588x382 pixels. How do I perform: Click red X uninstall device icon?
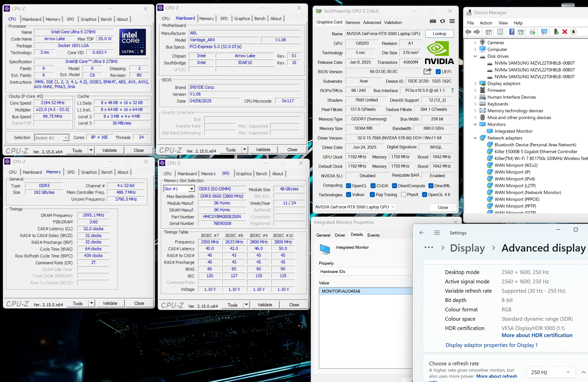pos(565,32)
